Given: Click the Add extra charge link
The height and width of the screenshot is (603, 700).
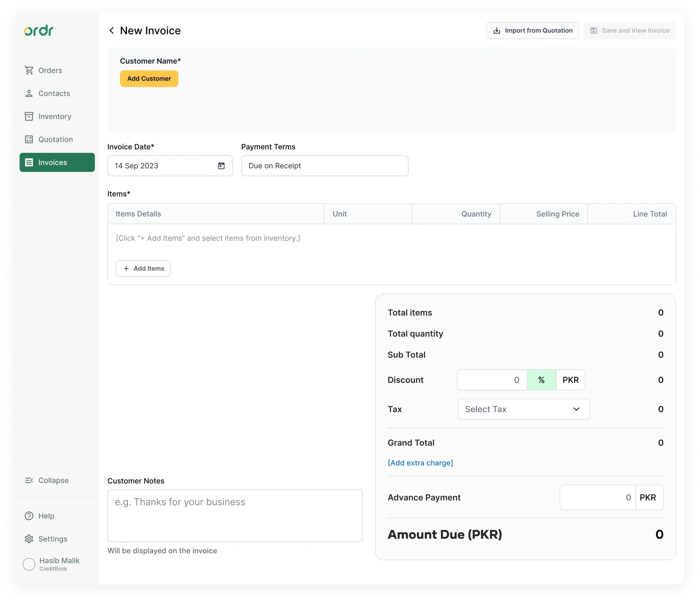Looking at the screenshot, I should pos(420,463).
